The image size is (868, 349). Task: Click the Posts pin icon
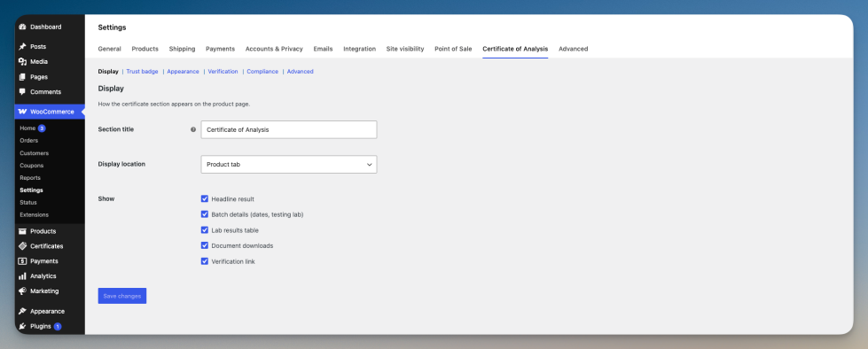(23, 47)
